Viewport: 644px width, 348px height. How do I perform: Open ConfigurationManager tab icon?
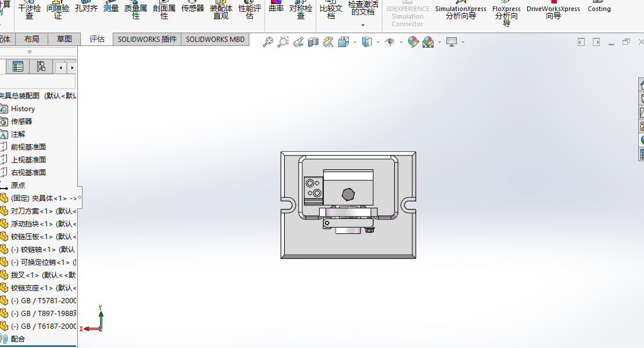[41, 67]
